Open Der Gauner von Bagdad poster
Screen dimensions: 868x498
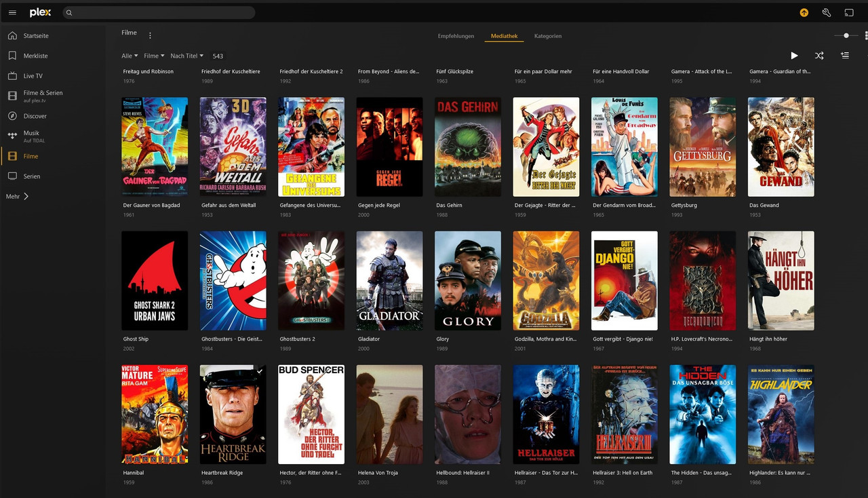point(155,147)
